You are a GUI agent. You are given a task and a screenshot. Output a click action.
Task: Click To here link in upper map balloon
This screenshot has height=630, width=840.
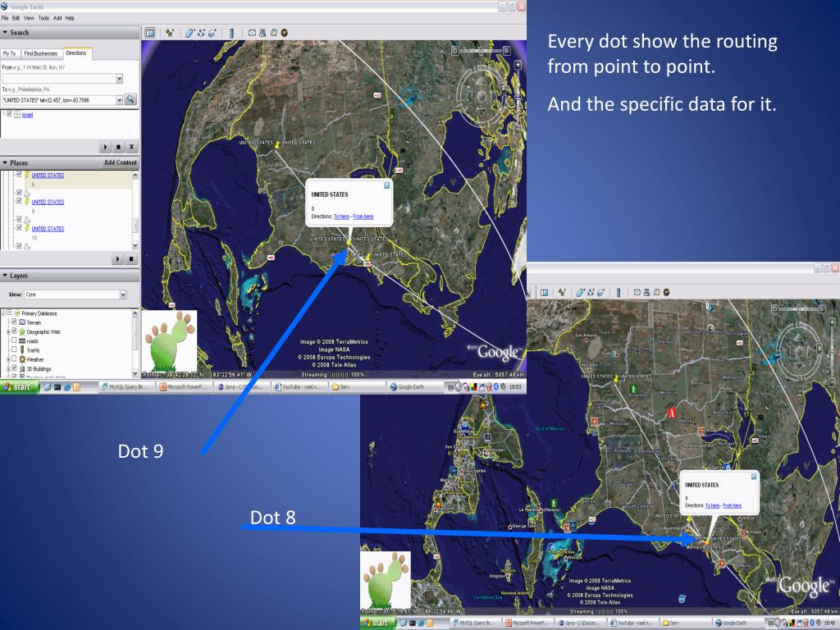tap(341, 217)
